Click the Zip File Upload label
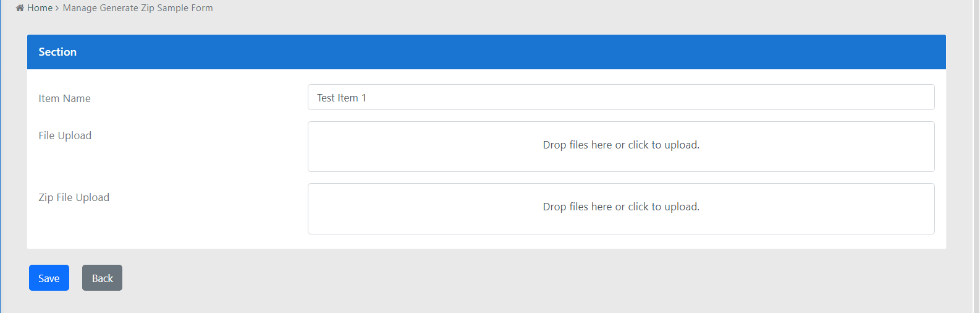This screenshot has width=980, height=313. 74,197
